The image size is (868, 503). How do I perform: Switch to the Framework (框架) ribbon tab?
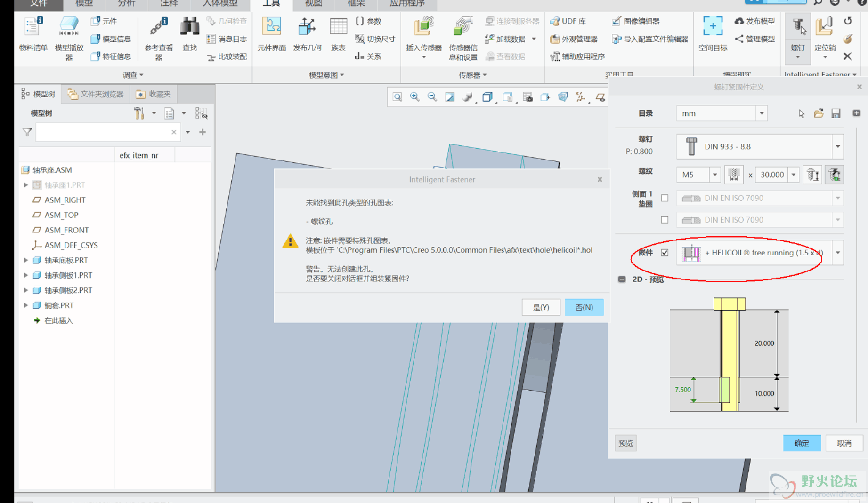(356, 4)
